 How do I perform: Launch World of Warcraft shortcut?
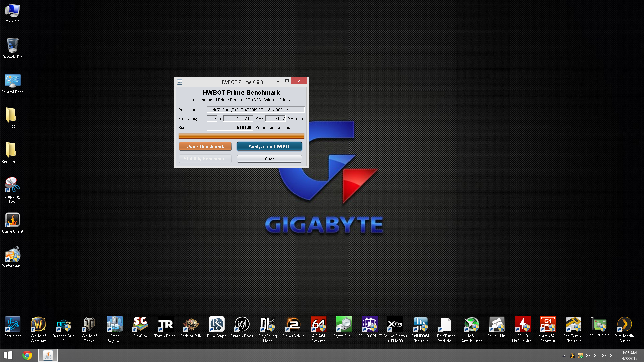[38, 330]
